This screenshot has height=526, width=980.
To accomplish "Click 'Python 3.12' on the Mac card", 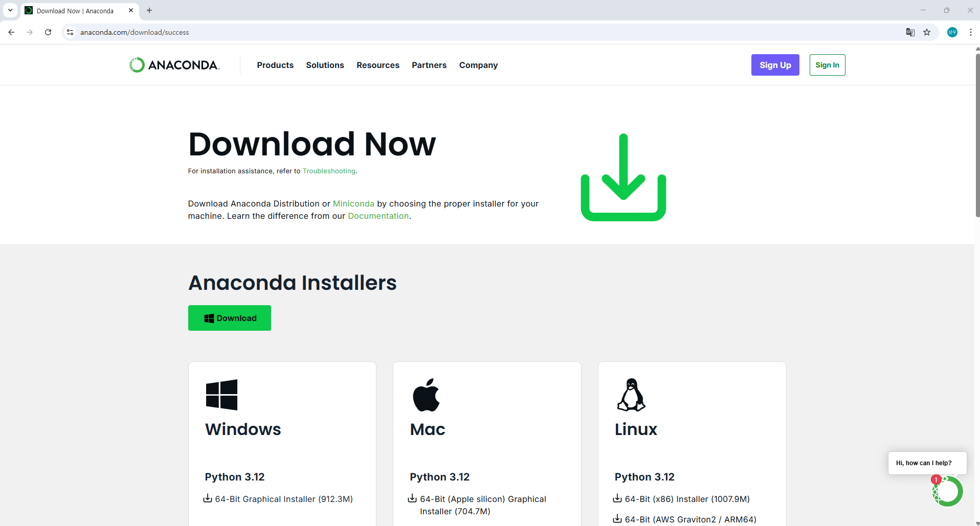I will [440, 477].
